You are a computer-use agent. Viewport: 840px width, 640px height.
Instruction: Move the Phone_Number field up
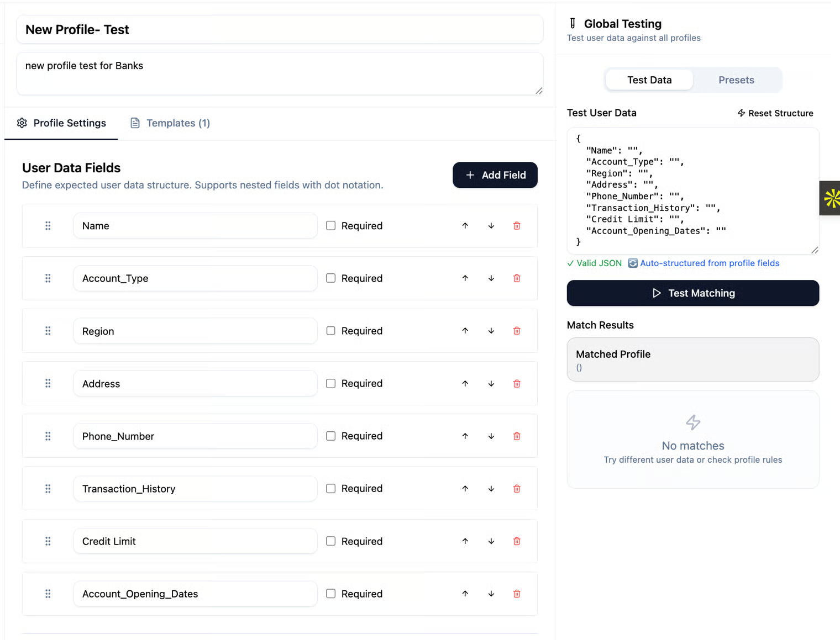click(465, 436)
